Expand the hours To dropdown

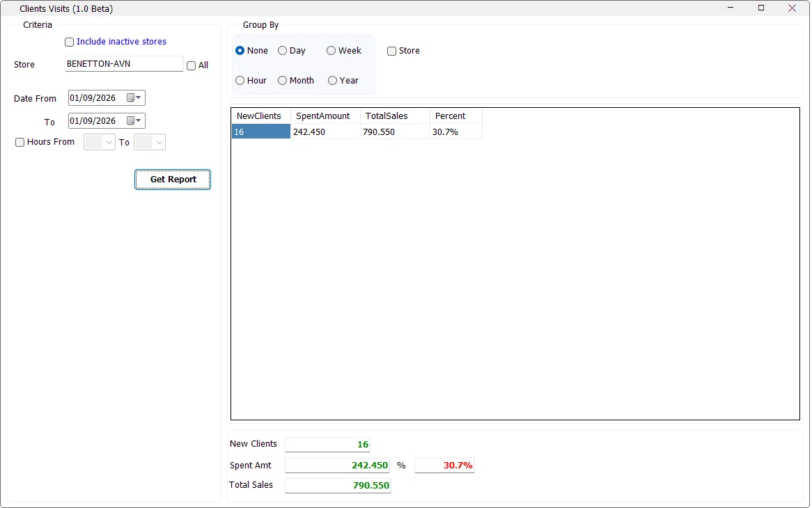(150, 142)
